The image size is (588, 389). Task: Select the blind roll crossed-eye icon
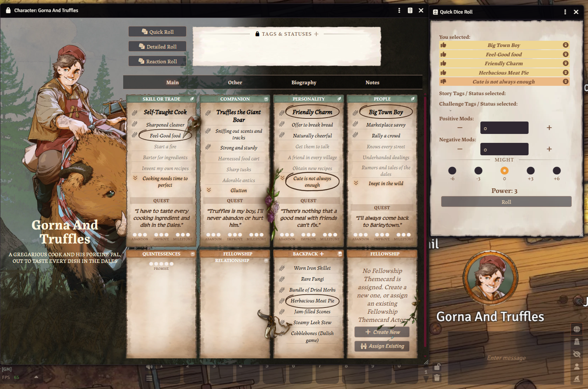tap(577, 354)
